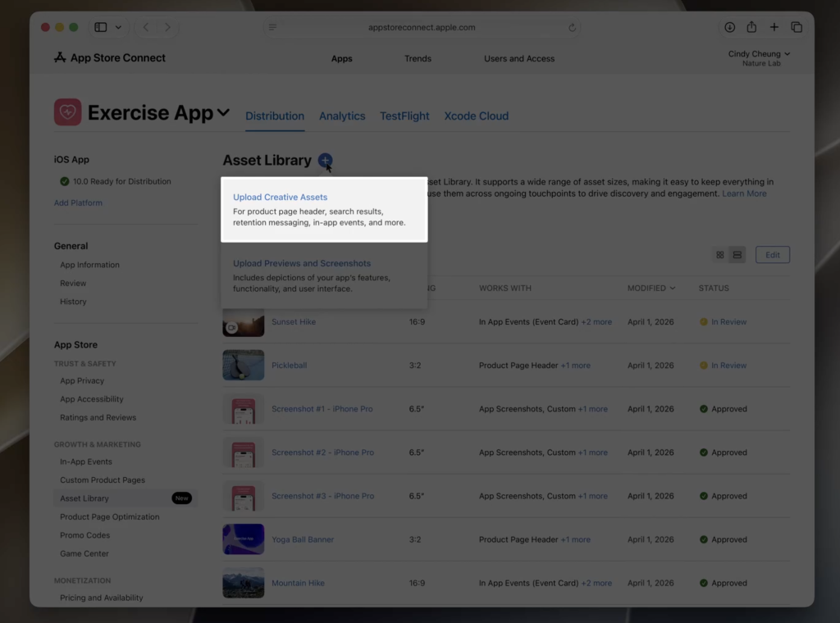Open History in the sidebar
Viewport: 840px width, 623px height.
73,302
